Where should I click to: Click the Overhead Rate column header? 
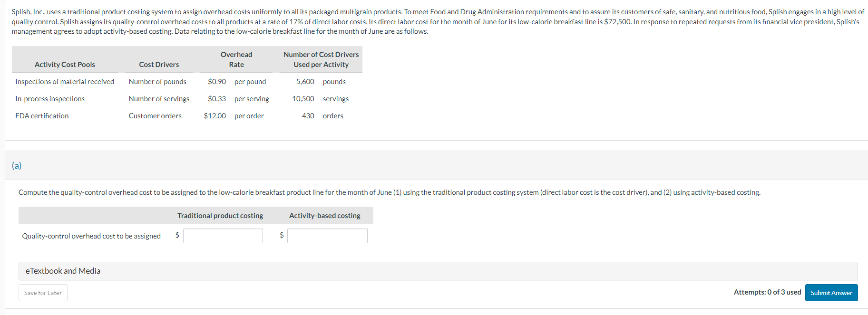pos(236,59)
